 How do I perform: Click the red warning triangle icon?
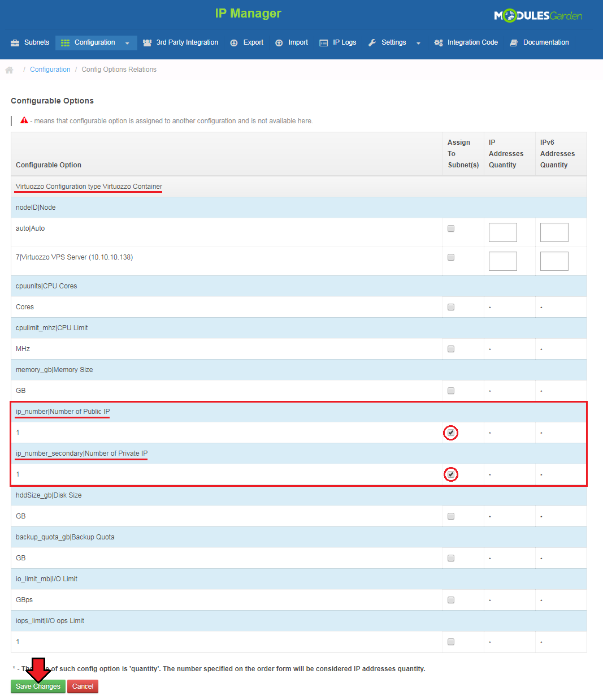click(24, 120)
